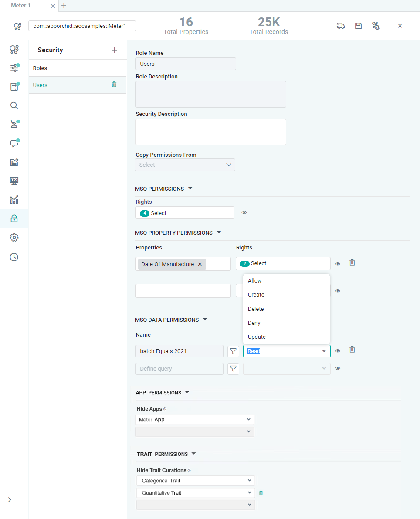Toggle eye icon for Date Of Manufacture rights
The width and height of the screenshot is (420, 519).
(x=337, y=264)
